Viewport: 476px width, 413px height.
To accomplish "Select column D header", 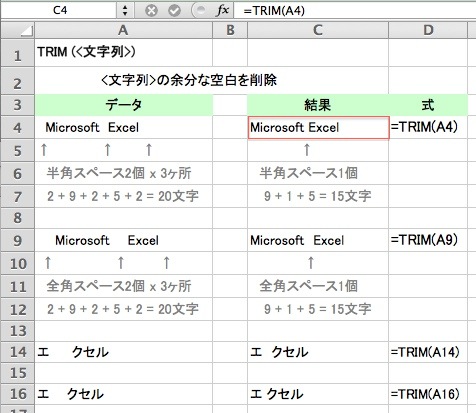I will click(428, 30).
